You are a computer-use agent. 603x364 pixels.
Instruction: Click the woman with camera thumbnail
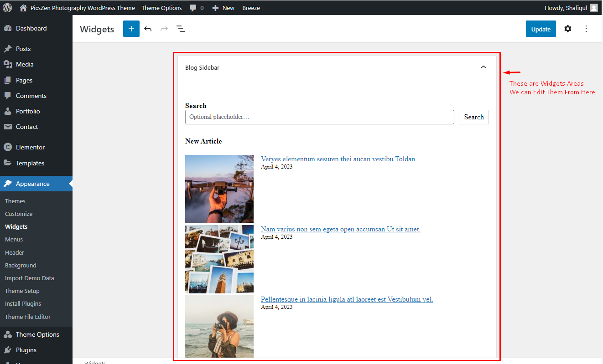click(219, 326)
